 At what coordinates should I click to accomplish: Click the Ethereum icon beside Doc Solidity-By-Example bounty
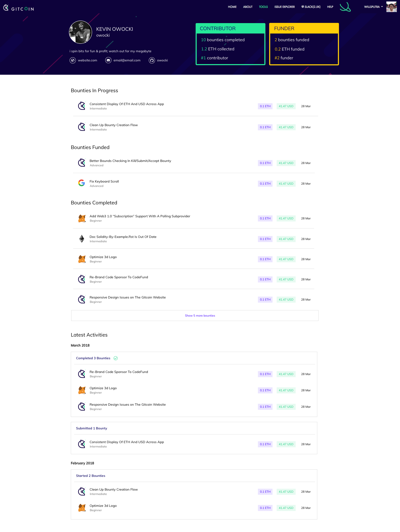pyautogui.click(x=82, y=239)
